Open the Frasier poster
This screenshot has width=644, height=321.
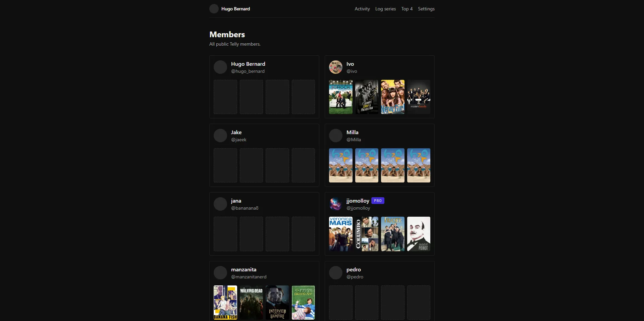(393, 234)
